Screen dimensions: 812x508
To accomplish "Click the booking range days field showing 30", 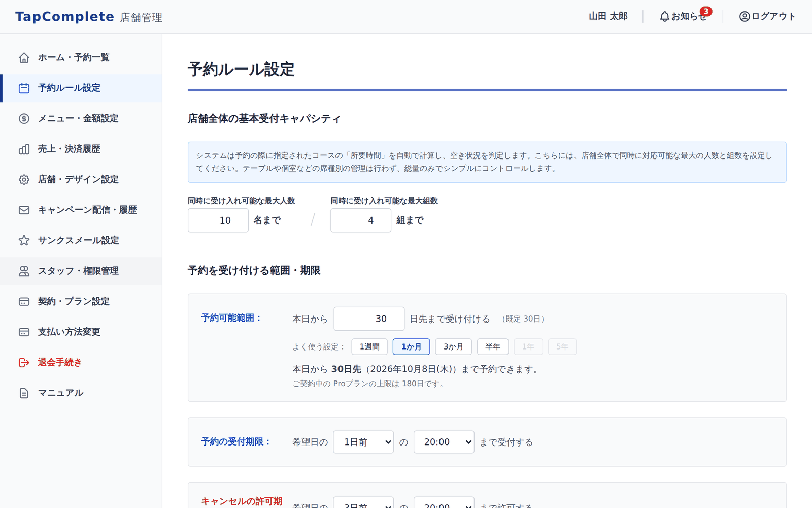I will [369, 319].
